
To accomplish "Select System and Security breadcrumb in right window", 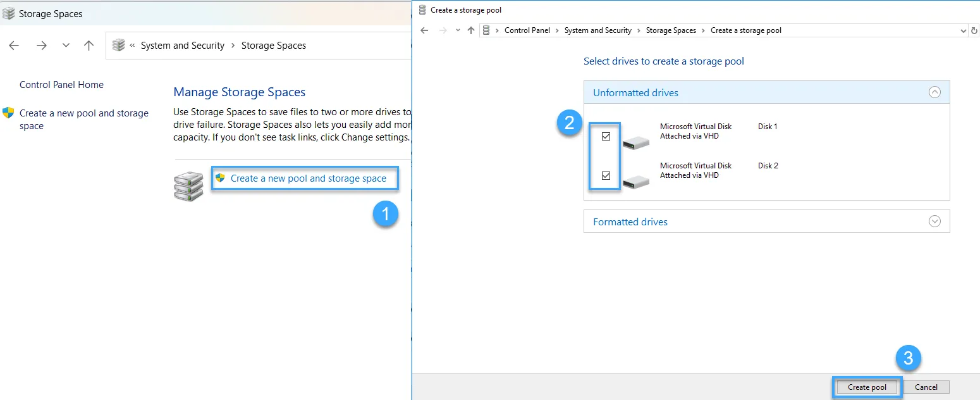I will tap(597, 30).
